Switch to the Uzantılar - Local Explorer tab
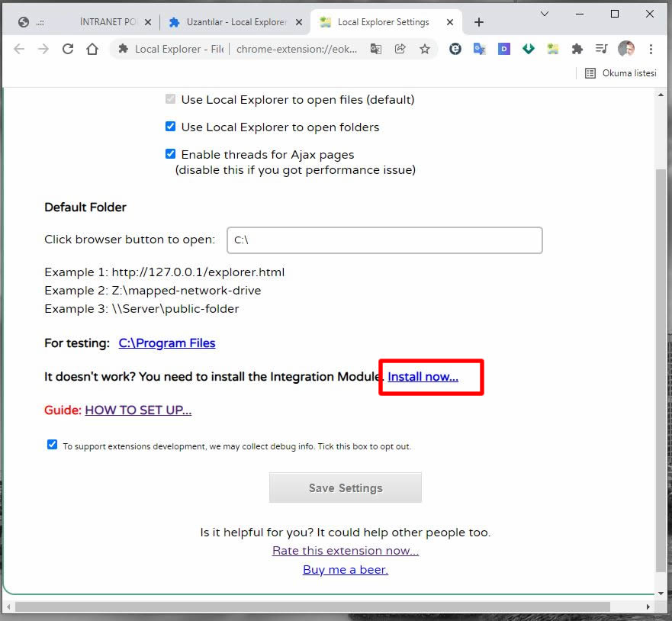Screen dimensions: 672x621 click(x=229, y=22)
